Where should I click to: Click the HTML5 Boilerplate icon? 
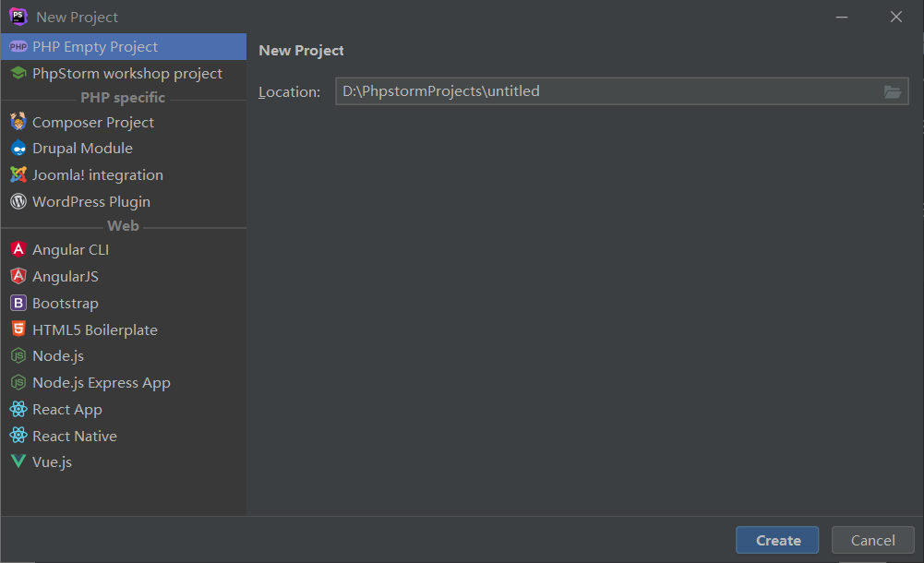18,329
